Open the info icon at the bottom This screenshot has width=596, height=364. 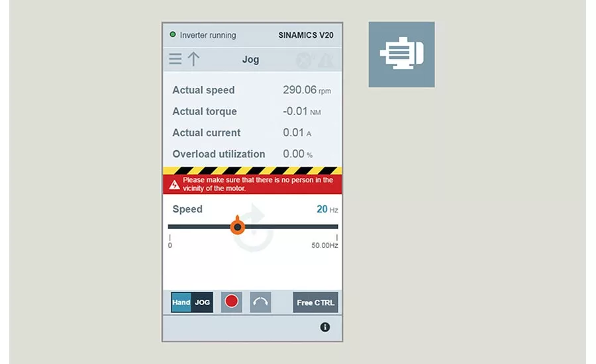tap(324, 327)
